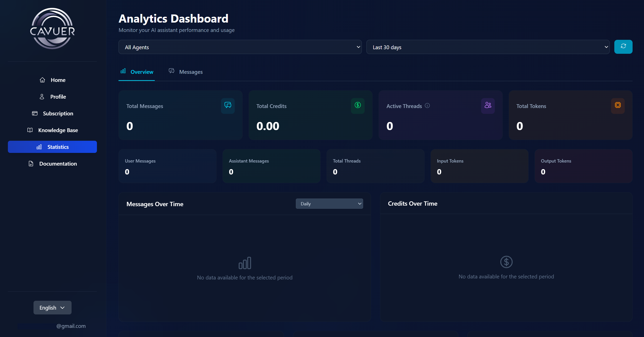Screen dimensions: 644x337
Task: Open the Subscription page
Action: pos(53,114)
